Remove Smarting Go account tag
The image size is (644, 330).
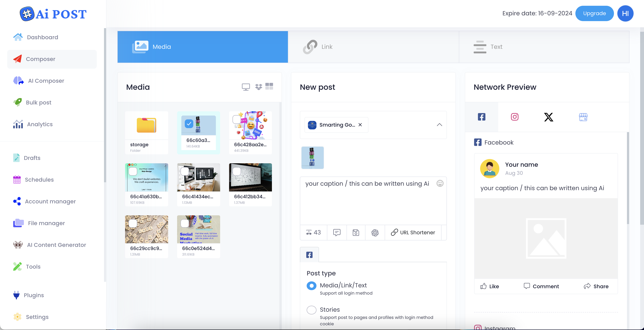click(x=360, y=125)
